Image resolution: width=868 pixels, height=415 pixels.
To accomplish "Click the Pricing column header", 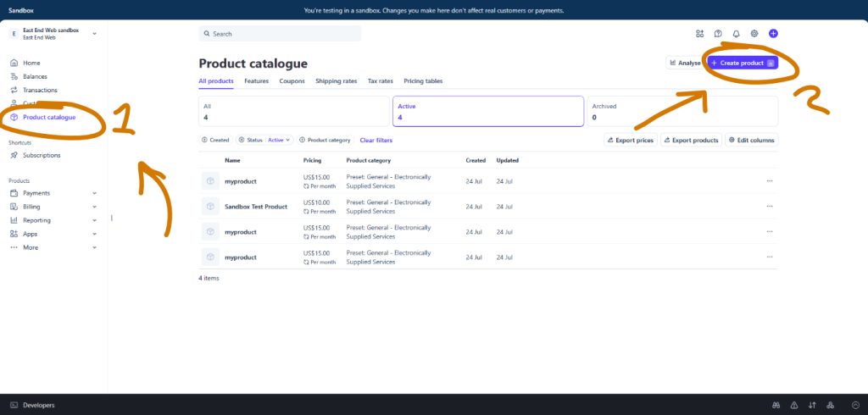I will pos(312,160).
